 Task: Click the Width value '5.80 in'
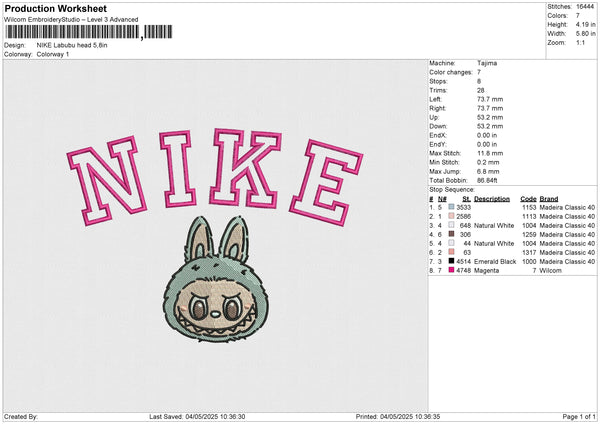click(585, 34)
